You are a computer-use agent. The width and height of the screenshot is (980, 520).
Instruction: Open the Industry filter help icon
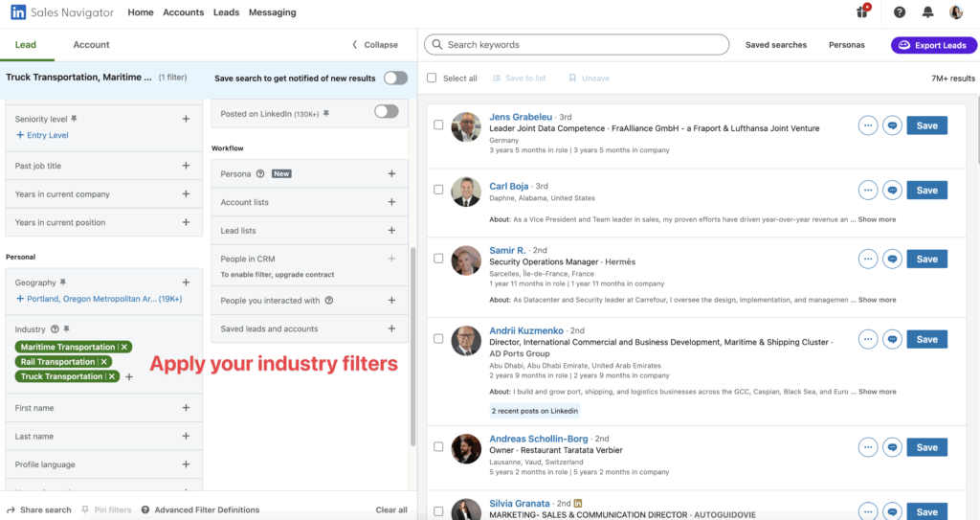tap(55, 329)
